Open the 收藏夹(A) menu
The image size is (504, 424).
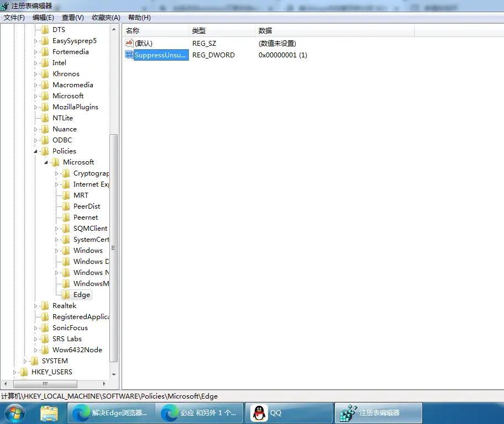(x=106, y=18)
